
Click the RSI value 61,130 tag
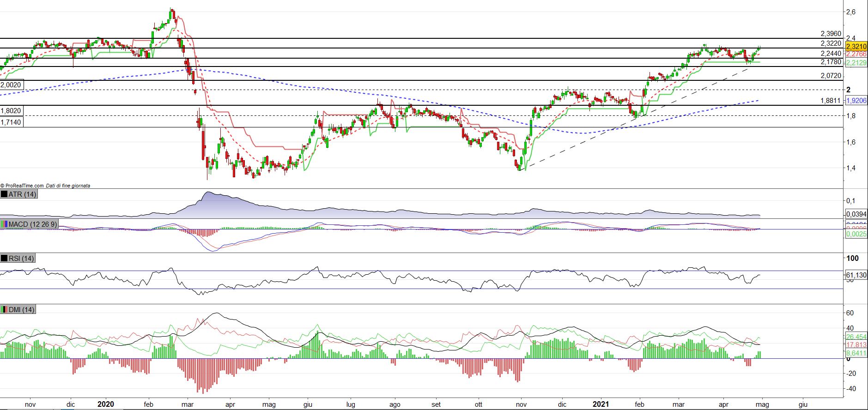[856, 275]
